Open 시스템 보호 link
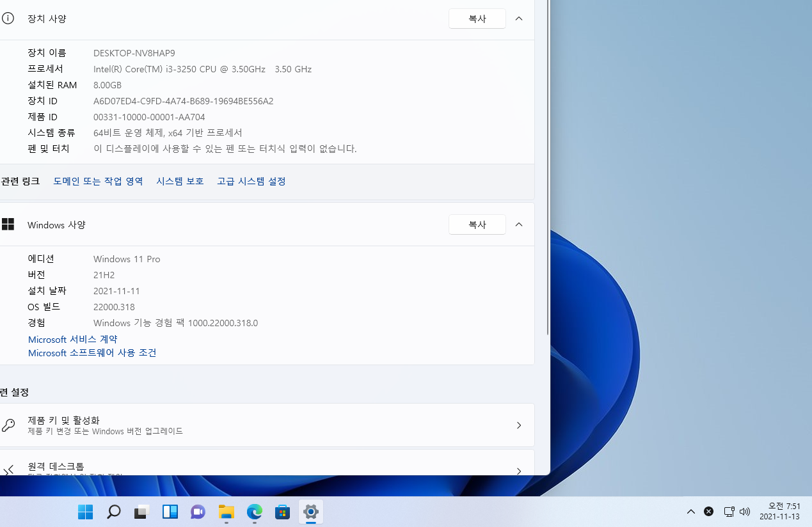Image resolution: width=812 pixels, height=527 pixels. 180,182
